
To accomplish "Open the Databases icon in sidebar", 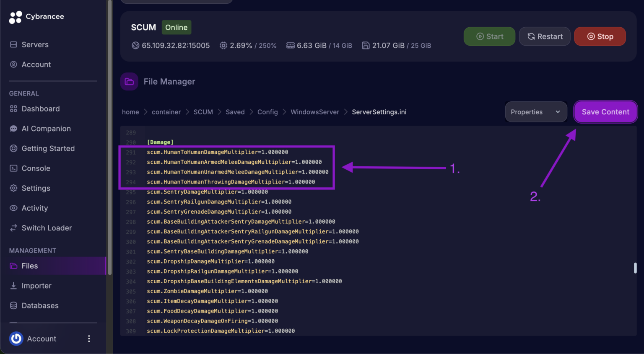I will pos(13,306).
